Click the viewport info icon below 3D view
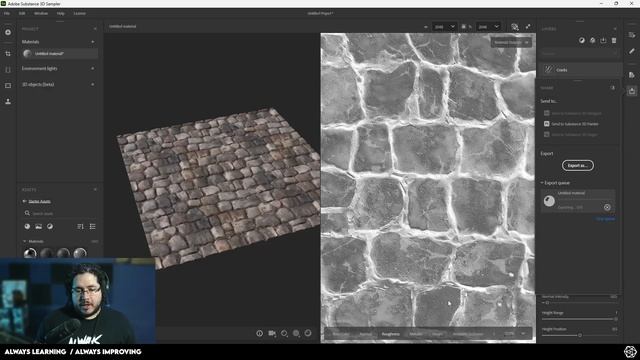640x360 pixels. coord(260,333)
